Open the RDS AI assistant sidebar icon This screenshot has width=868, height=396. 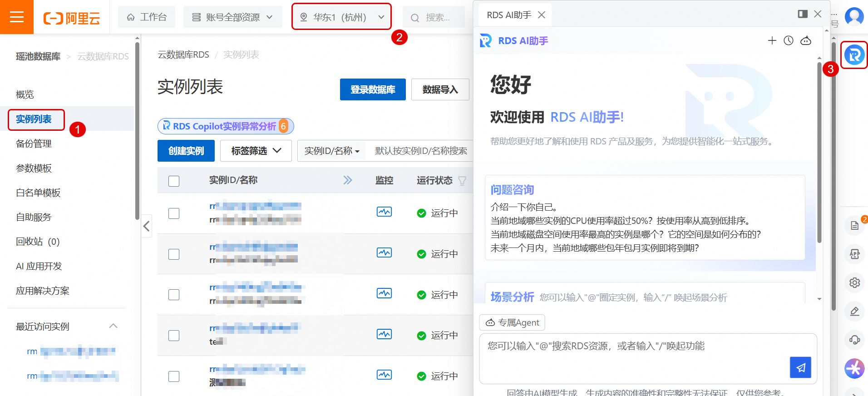(x=854, y=55)
